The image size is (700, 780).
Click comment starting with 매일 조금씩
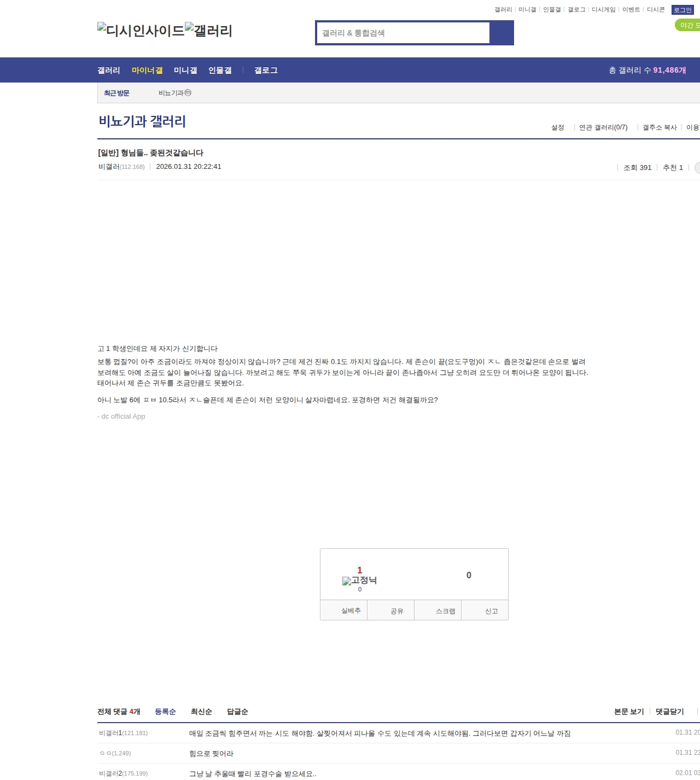pyautogui.click(x=380, y=734)
